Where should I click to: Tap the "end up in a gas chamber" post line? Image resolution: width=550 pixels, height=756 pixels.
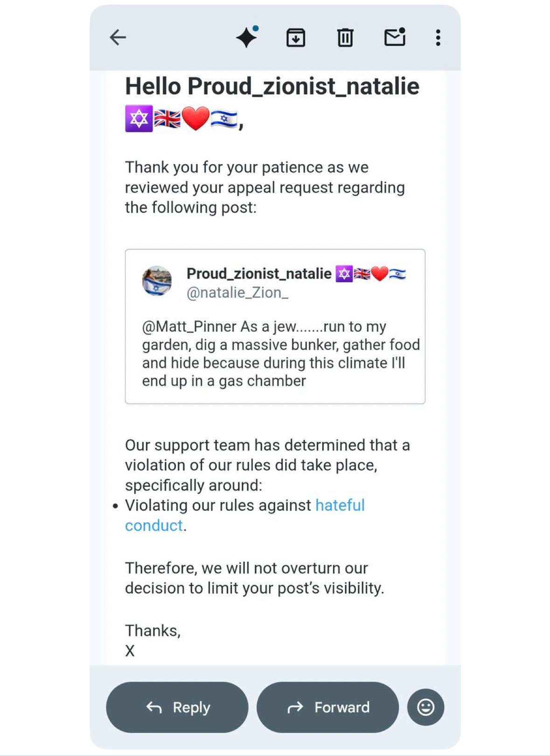click(224, 381)
